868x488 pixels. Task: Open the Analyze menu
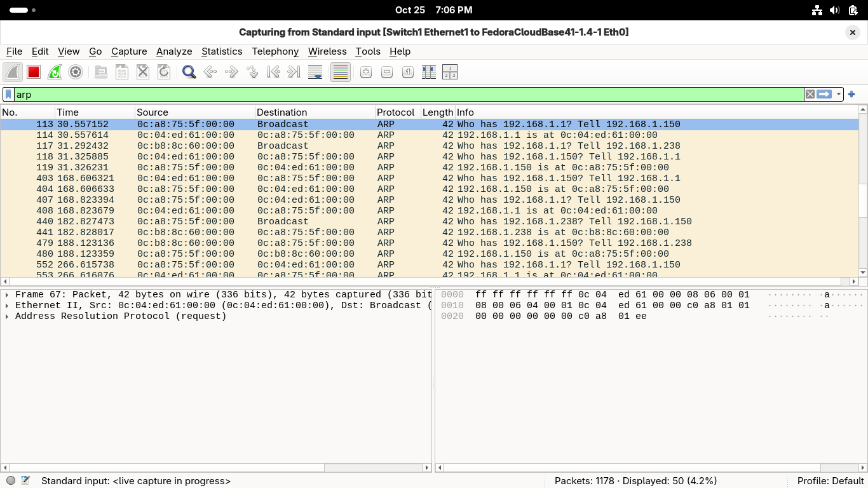pos(174,51)
